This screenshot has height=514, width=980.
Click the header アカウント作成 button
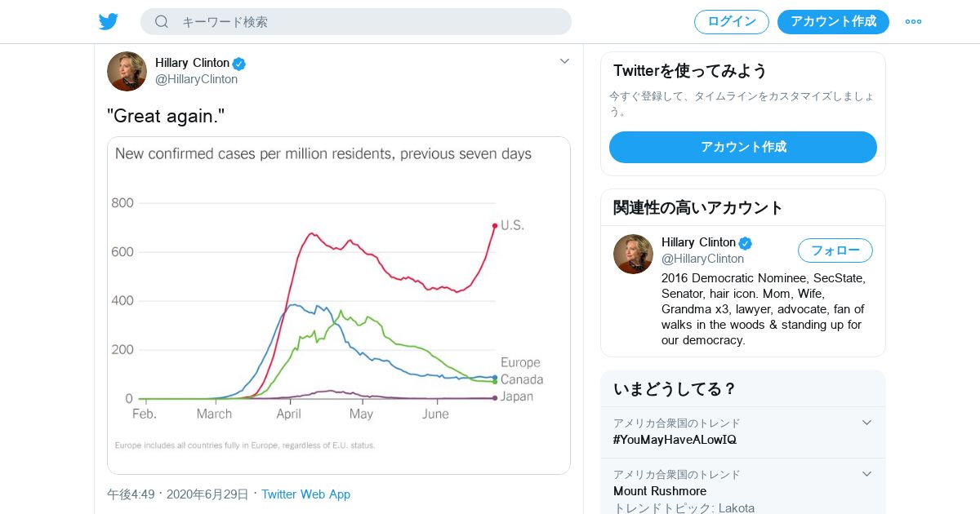(833, 22)
